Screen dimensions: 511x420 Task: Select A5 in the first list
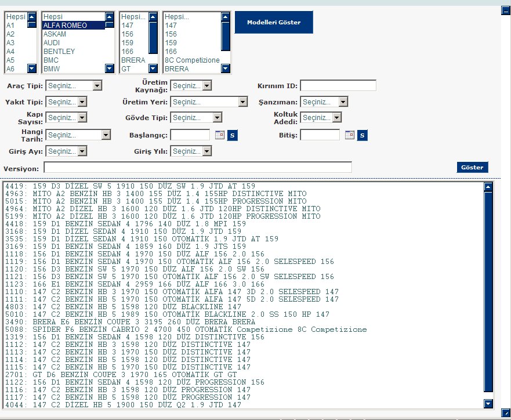pyautogui.click(x=16, y=60)
